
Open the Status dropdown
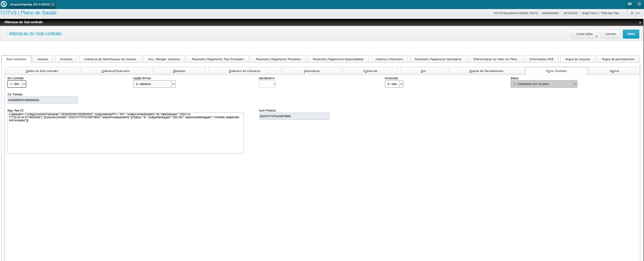575,84
